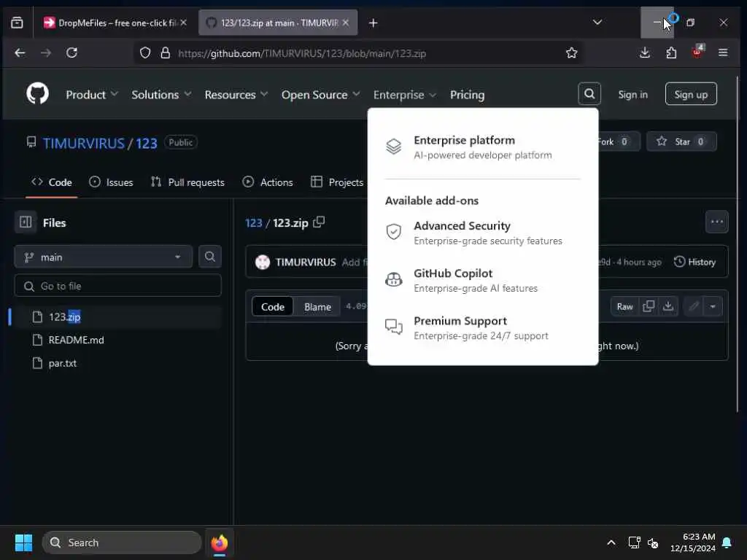Select Premium Support add-on entry

(x=483, y=327)
